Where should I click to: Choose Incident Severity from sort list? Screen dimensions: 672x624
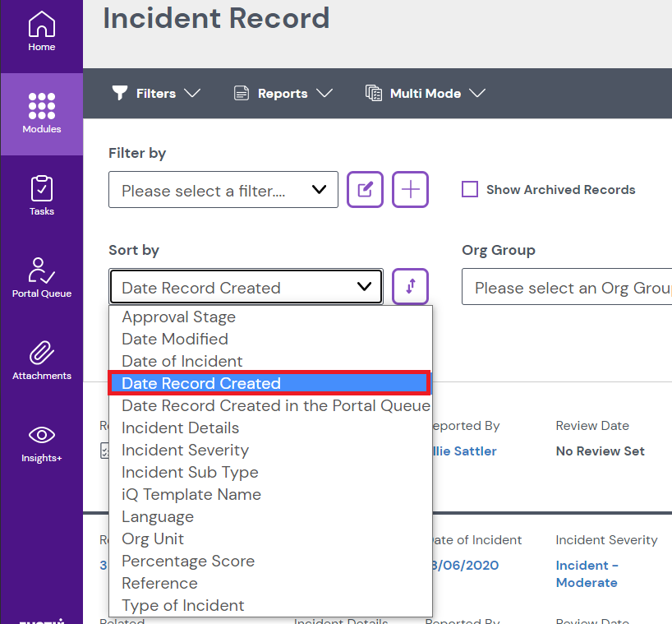coord(185,450)
